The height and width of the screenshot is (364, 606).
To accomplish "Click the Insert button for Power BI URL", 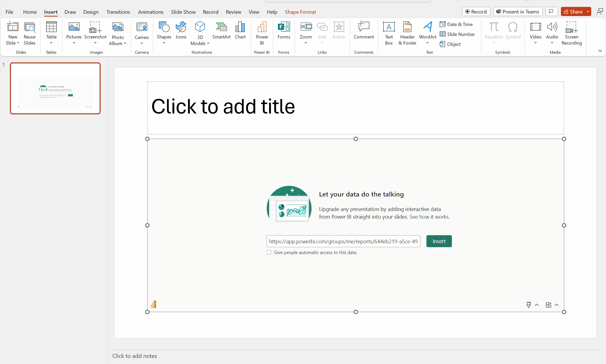I will (439, 241).
